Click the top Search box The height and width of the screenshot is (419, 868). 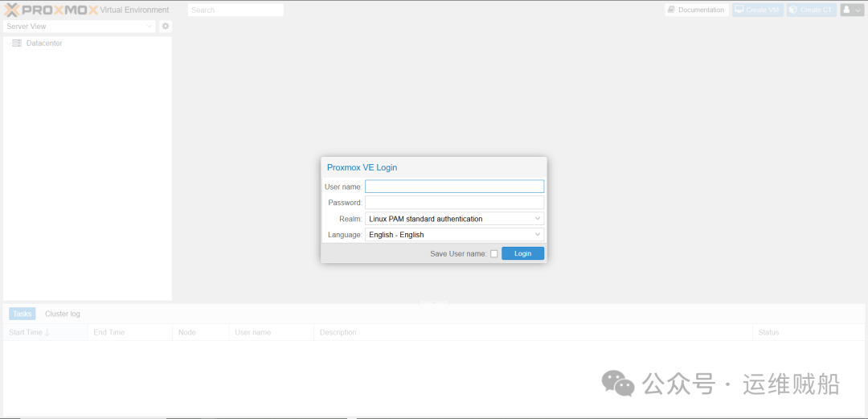(x=235, y=10)
